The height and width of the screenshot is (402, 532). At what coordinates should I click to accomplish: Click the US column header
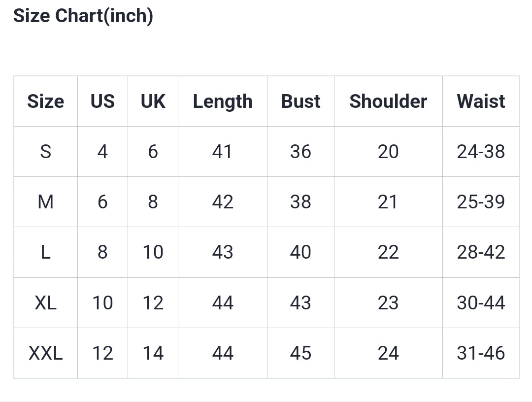102,101
